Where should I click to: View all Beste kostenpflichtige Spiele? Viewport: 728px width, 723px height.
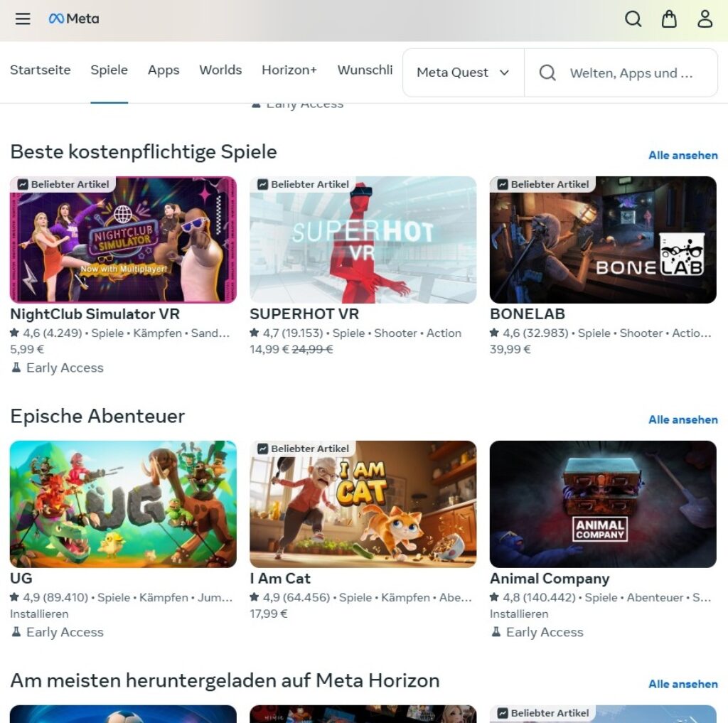[682, 155]
